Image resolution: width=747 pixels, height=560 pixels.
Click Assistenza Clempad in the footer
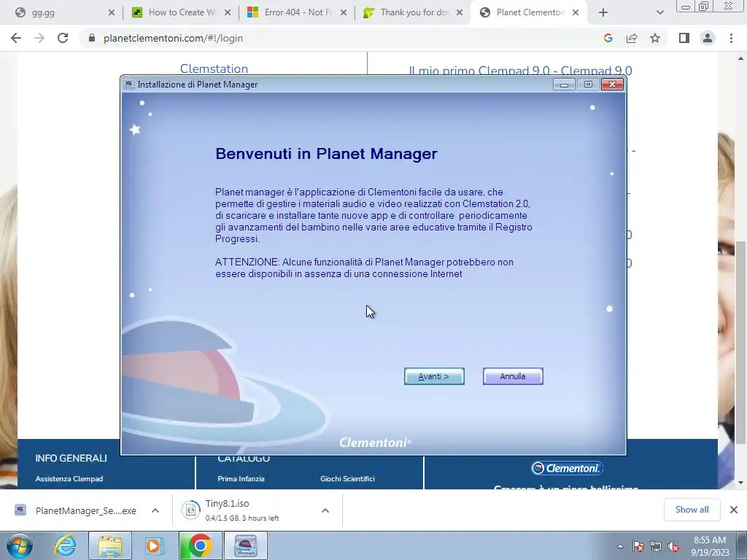click(x=69, y=478)
